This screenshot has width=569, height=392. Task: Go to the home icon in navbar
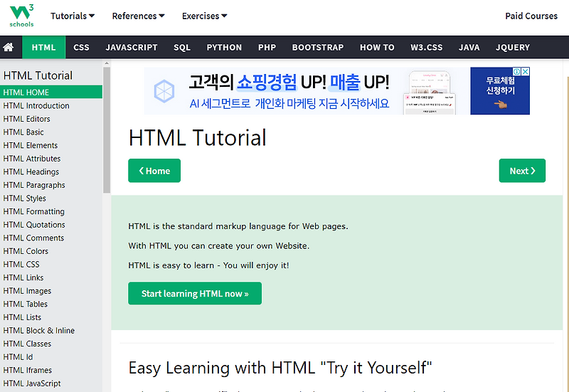click(9, 47)
